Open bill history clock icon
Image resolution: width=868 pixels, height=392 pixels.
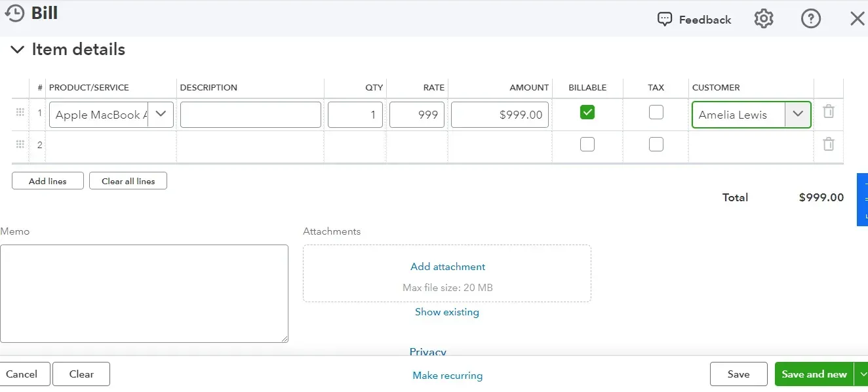(14, 13)
